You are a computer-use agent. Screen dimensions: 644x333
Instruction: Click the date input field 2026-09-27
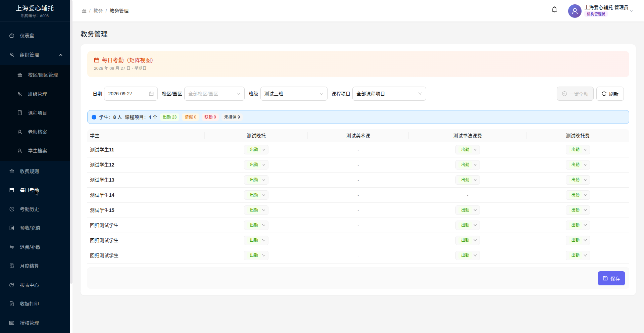(131, 94)
